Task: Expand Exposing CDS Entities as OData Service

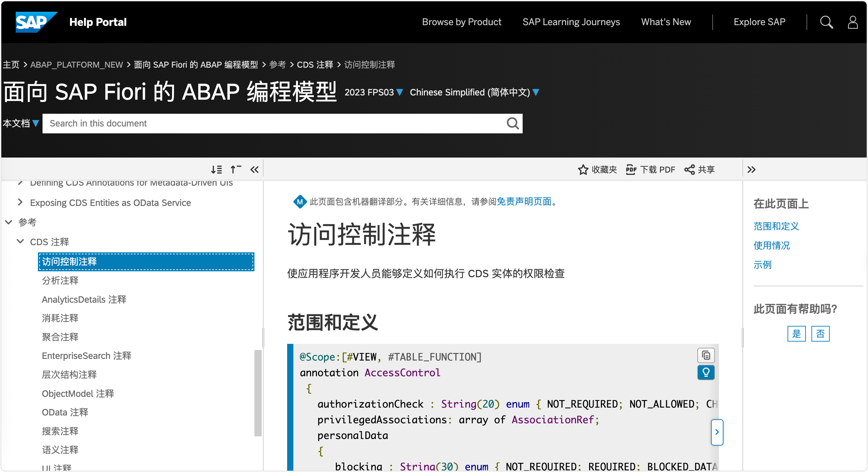Action: coord(20,202)
